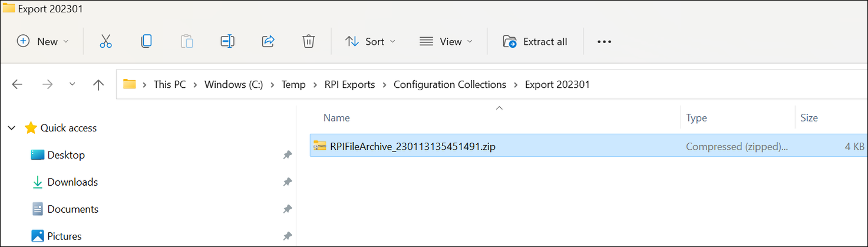Unpin Desktop using its pin icon
The height and width of the screenshot is (247, 868).
pyautogui.click(x=287, y=155)
